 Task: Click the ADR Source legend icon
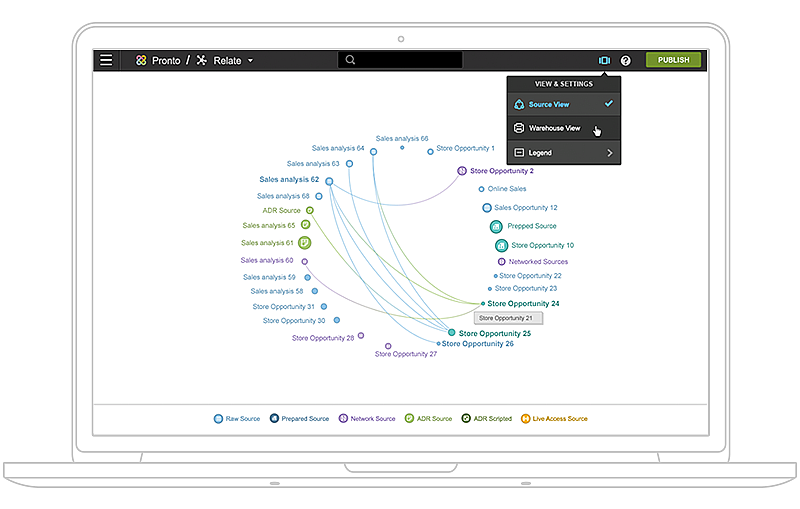409,418
